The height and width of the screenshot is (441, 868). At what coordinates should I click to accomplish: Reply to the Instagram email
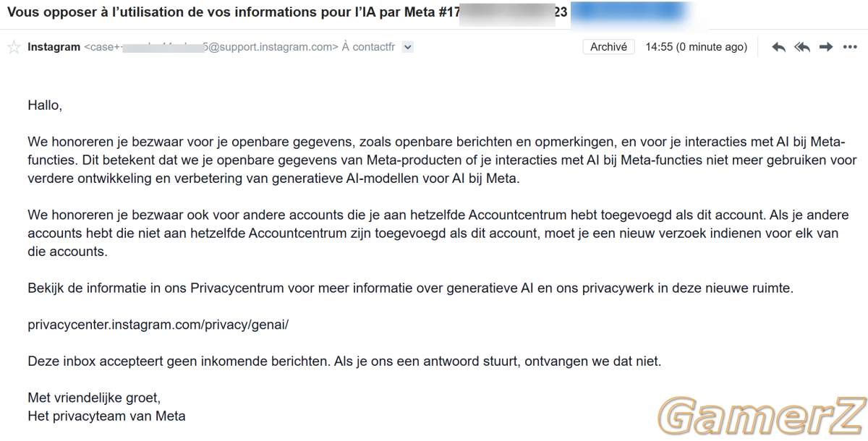pos(778,47)
